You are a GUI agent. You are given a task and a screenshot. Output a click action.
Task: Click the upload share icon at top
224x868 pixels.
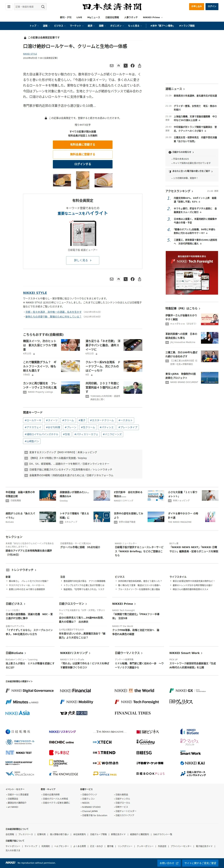tap(139, 66)
